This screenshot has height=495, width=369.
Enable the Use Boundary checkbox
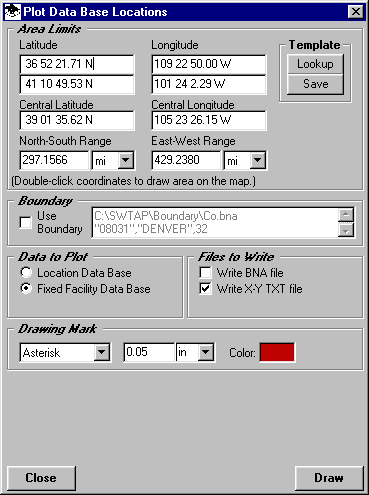pos(26,222)
